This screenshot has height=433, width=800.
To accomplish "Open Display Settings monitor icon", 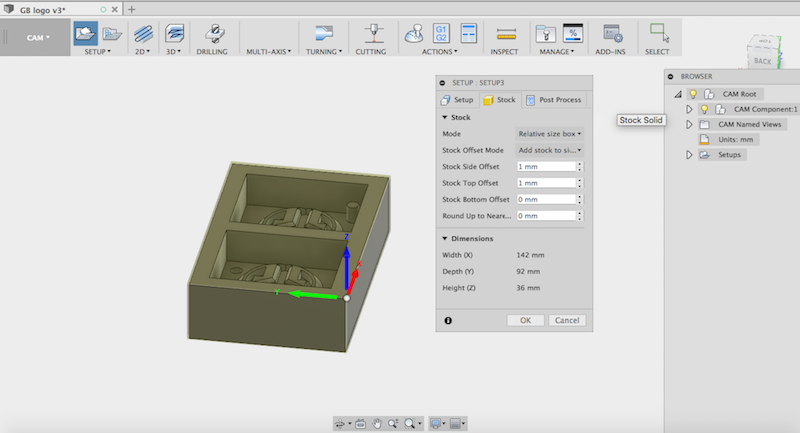I will pos(435,423).
